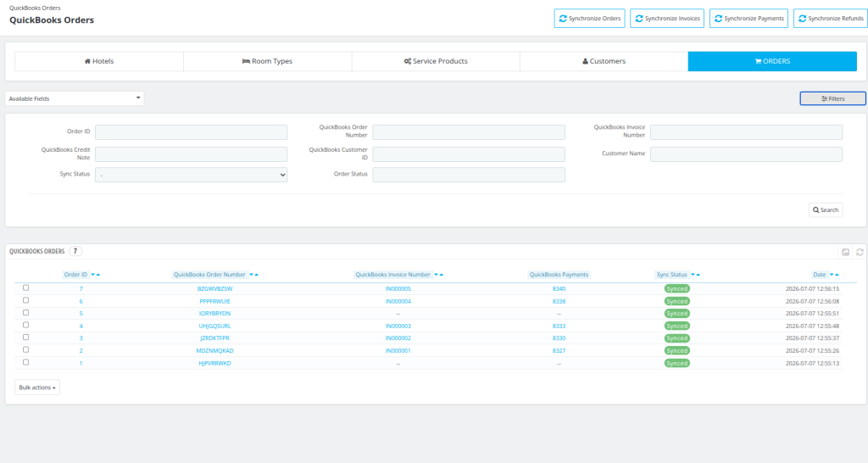Screen dimensions: 868x463
Task: Click the refresh list icon in orders panel
Action: coord(860,252)
